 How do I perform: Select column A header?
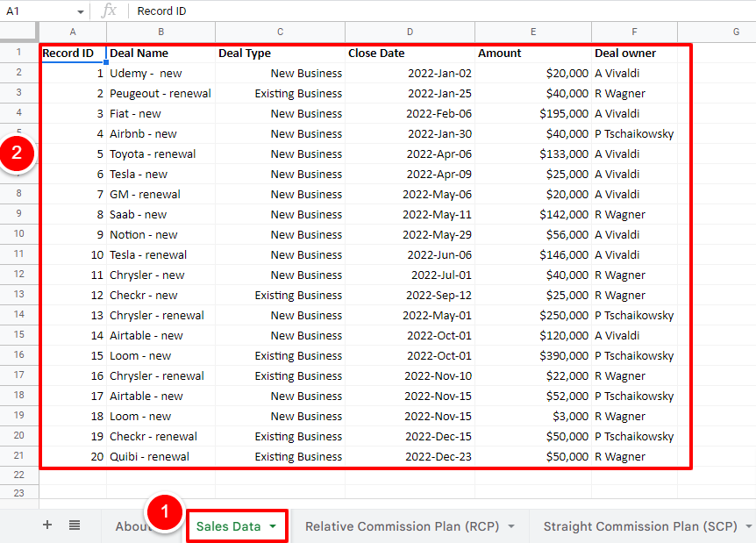coord(73,32)
